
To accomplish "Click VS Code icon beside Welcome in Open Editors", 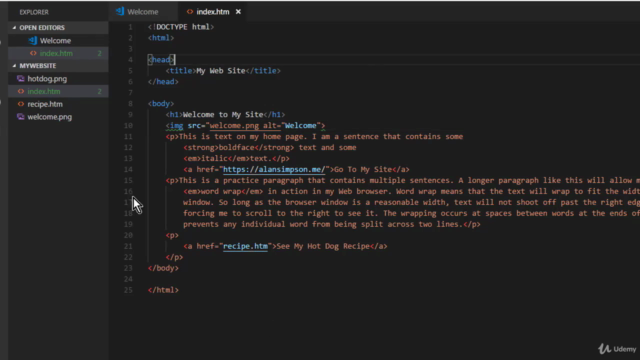I will pos(33,40).
